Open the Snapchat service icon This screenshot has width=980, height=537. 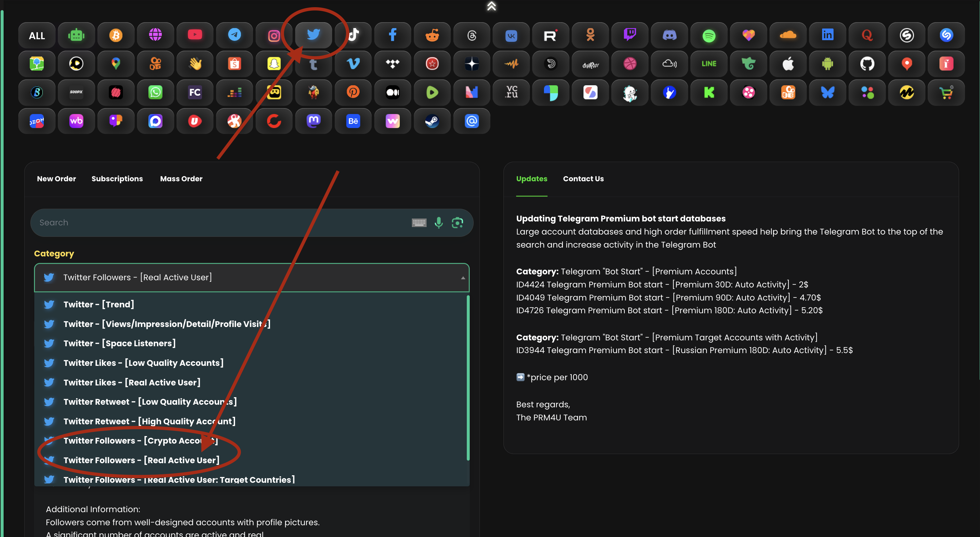(x=274, y=64)
